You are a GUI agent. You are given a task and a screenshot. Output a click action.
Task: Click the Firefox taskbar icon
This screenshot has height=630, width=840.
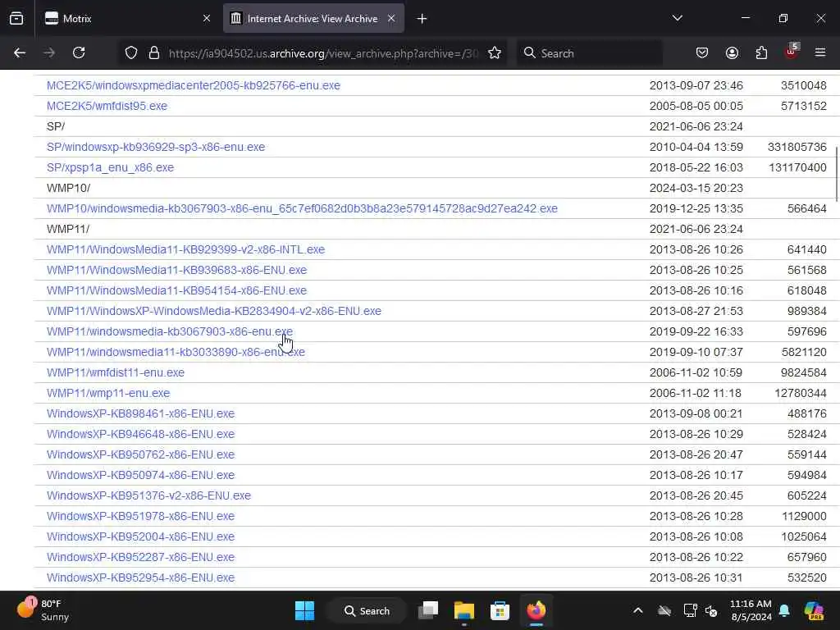coord(536,610)
